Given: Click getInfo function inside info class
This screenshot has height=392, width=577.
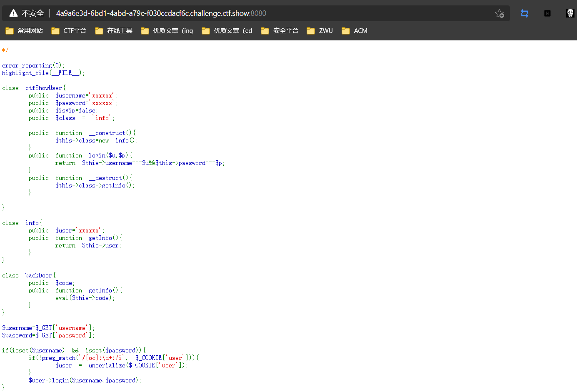Looking at the screenshot, I should point(75,238).
